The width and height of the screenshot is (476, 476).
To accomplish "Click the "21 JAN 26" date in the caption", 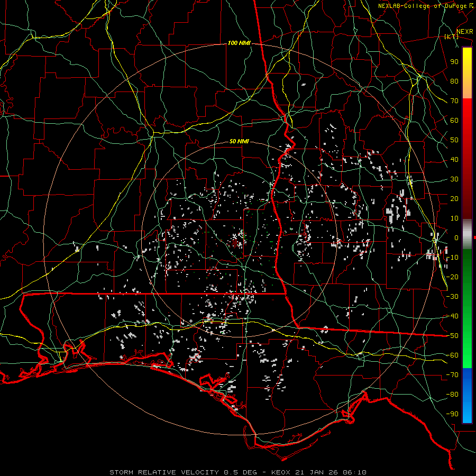I will 316,472.
